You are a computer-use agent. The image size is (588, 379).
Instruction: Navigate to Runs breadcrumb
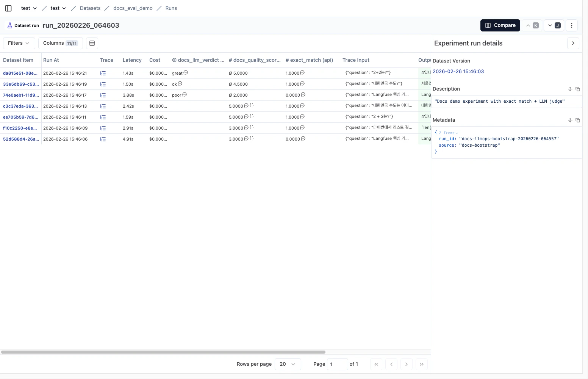pos(171,8)
